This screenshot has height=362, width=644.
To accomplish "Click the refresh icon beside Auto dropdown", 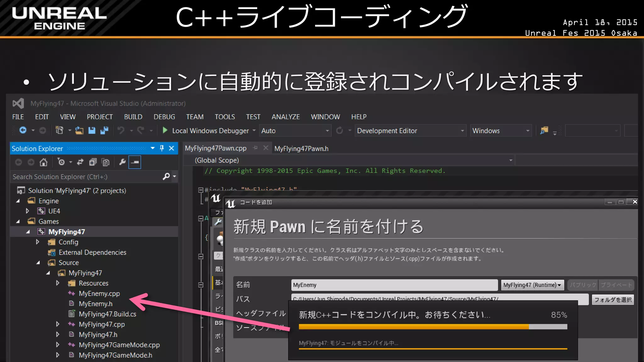I will click(340, 130).
